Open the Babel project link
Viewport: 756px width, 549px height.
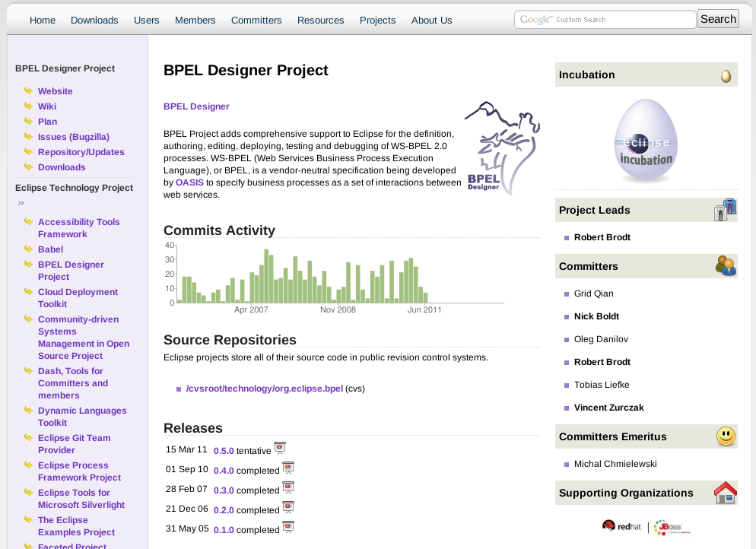(x=51, y=249)
